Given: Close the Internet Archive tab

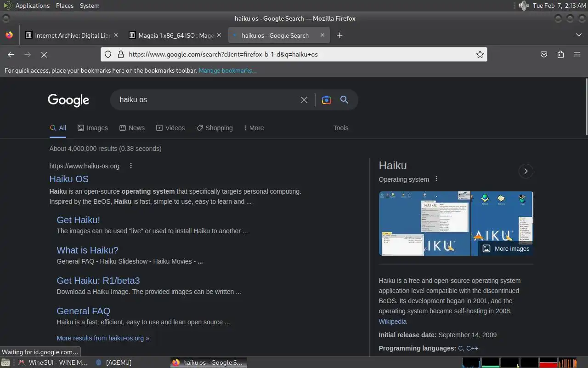Looking at the screenshot, I should pos(116,35).
